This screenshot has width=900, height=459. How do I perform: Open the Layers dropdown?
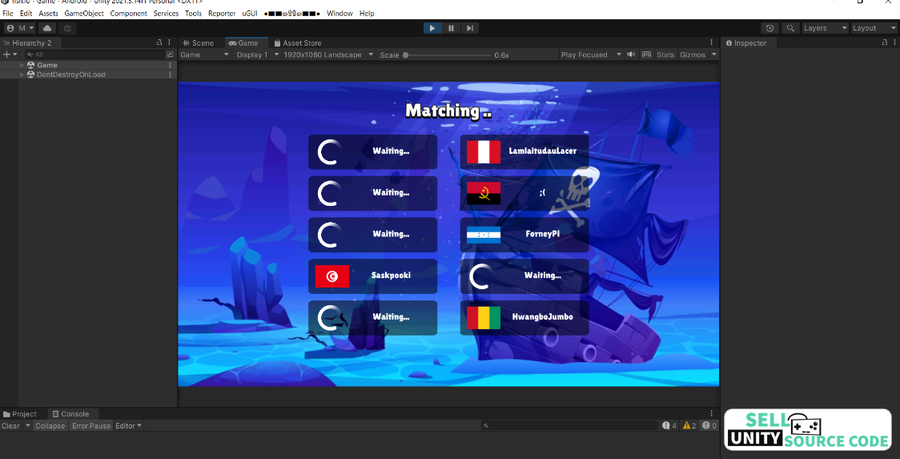pos(825,28)
